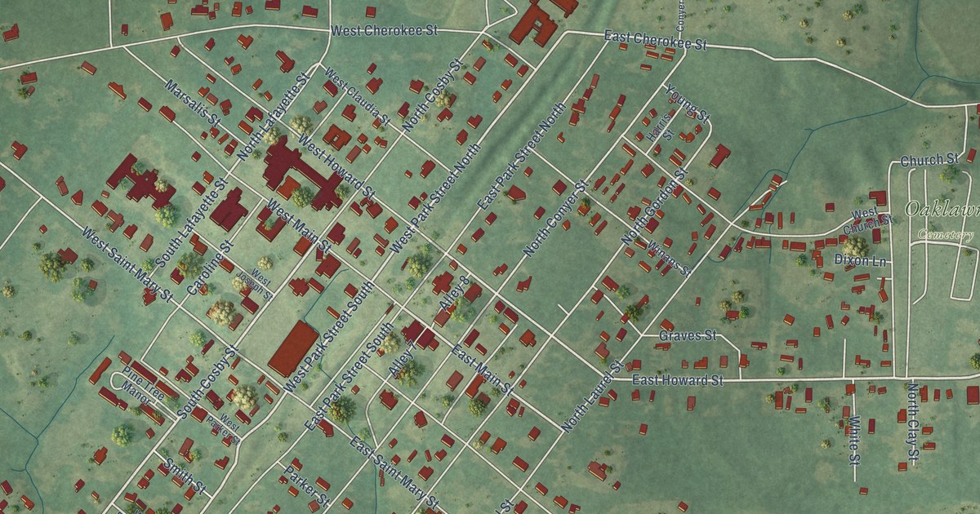Select the North Laurel St label

click(592, 396)
